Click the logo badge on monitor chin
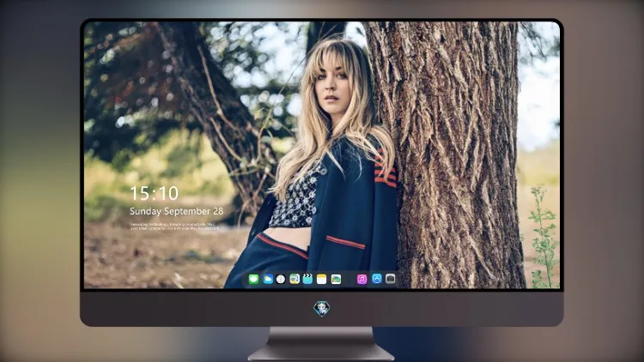644x362 pixels. 322,309
